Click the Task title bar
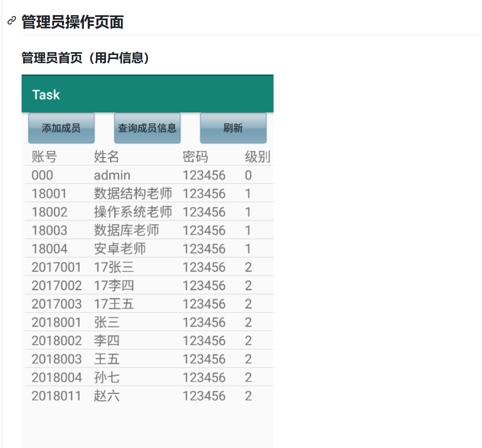Viewport: 482px width, 448px height. pos(46,94)
